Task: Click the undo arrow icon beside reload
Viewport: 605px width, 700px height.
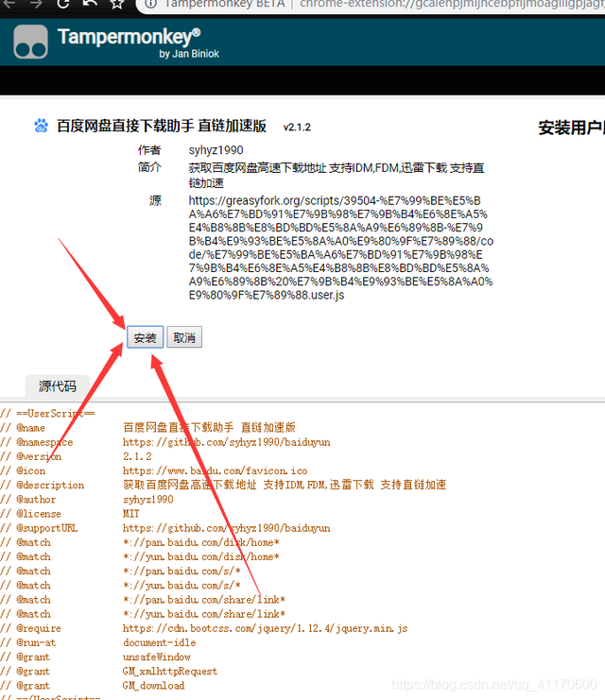Action: [90, 4]
